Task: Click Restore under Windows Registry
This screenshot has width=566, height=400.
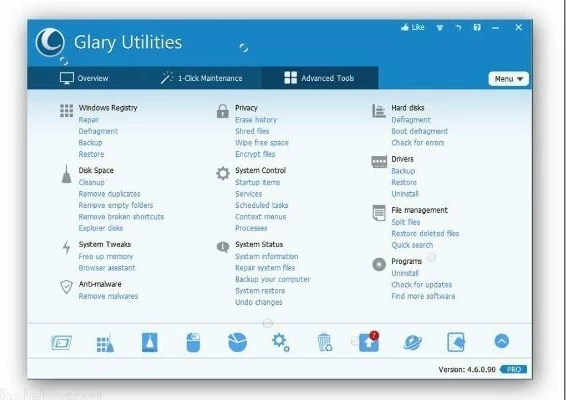Action: click(91, 154)
